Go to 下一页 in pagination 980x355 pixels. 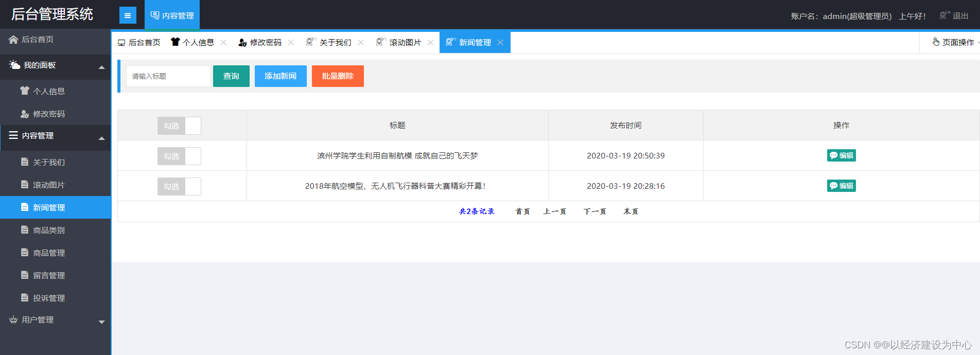[594, 211]
